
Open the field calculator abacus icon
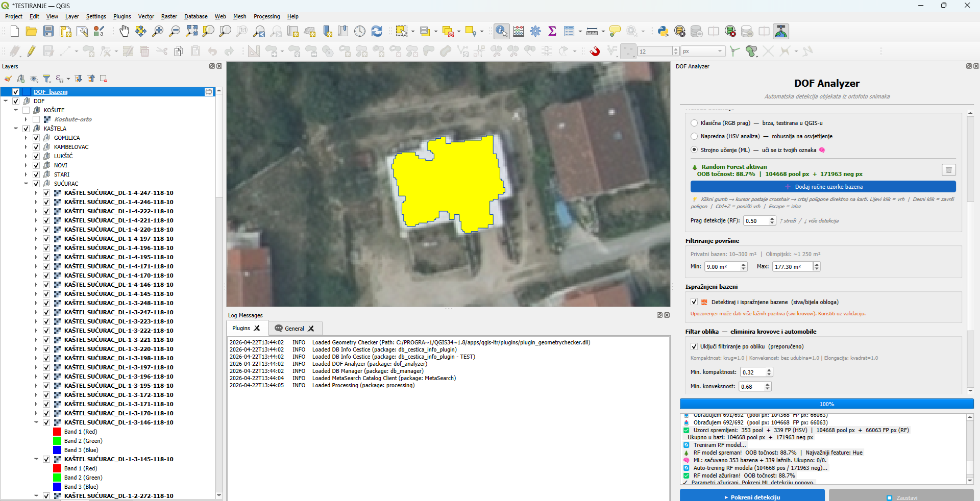point(519,32)
